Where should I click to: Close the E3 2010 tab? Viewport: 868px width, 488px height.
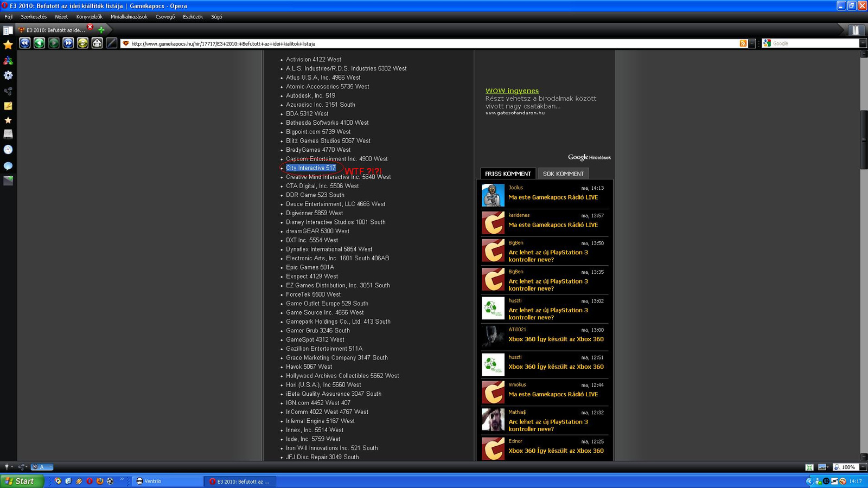click(x=90, y=27)
